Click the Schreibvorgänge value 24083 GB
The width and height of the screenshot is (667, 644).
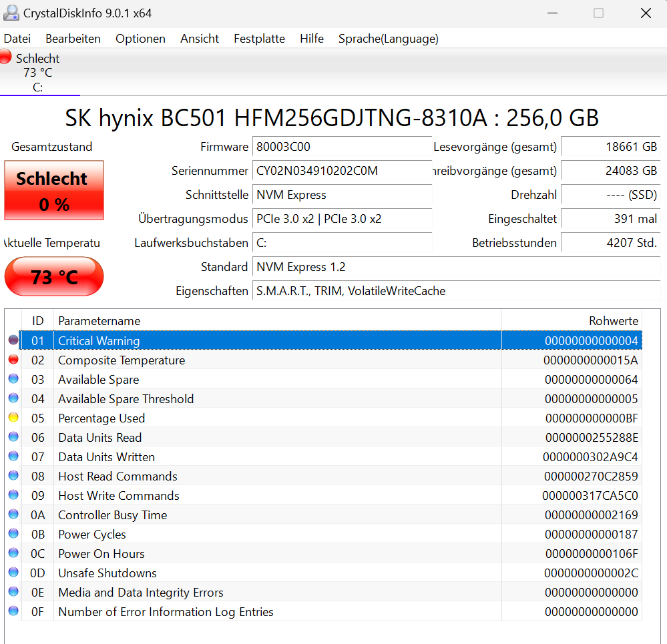click(x=610, y=171)
